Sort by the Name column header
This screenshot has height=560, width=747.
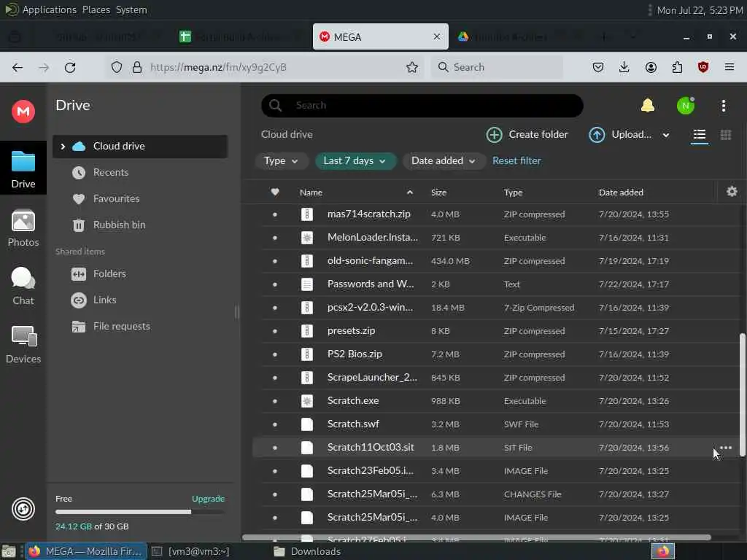[311, 192]
